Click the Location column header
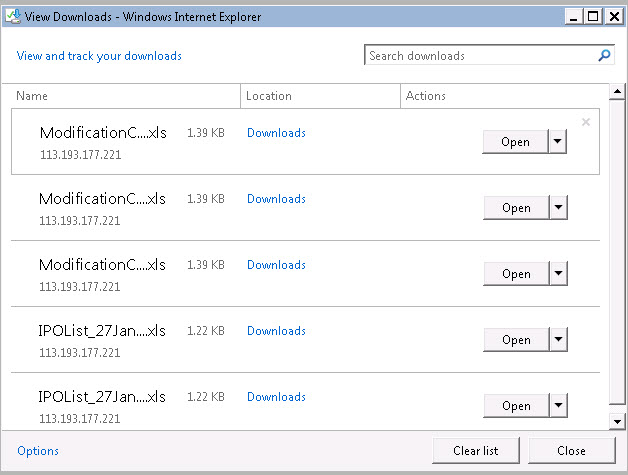 pyautogui.click(x=269, y=96)
